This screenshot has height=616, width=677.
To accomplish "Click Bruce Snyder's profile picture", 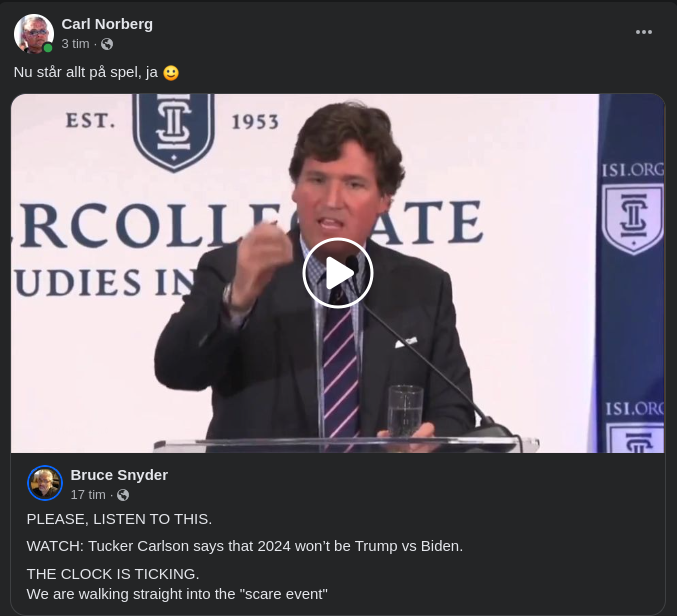I will (45, 483).
